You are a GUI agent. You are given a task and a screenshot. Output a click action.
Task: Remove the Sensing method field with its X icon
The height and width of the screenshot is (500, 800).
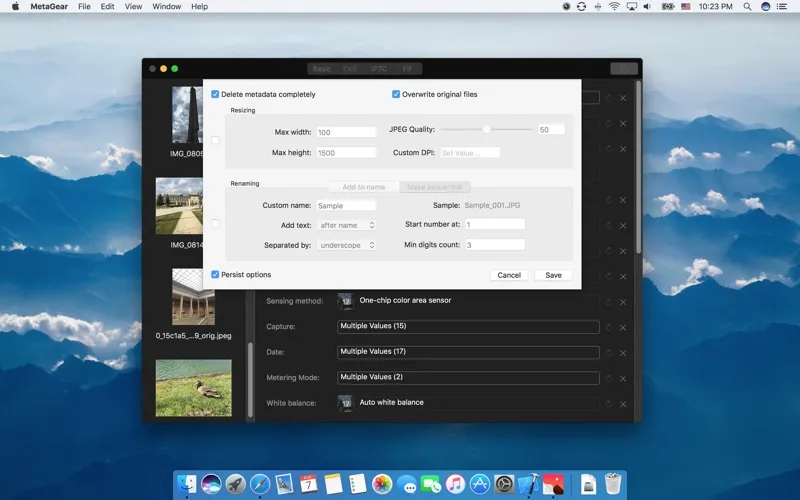click(623, 302)
